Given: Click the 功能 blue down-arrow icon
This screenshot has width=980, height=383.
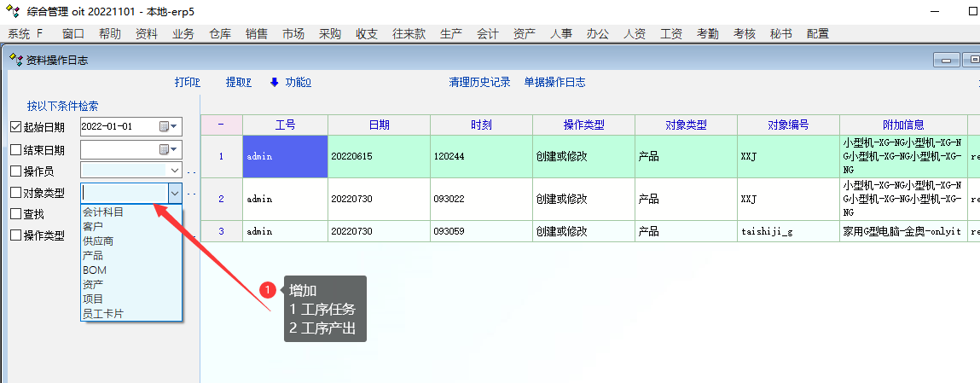Looking at the screenshot, I should pyautogui.click(x=275, y=83).
